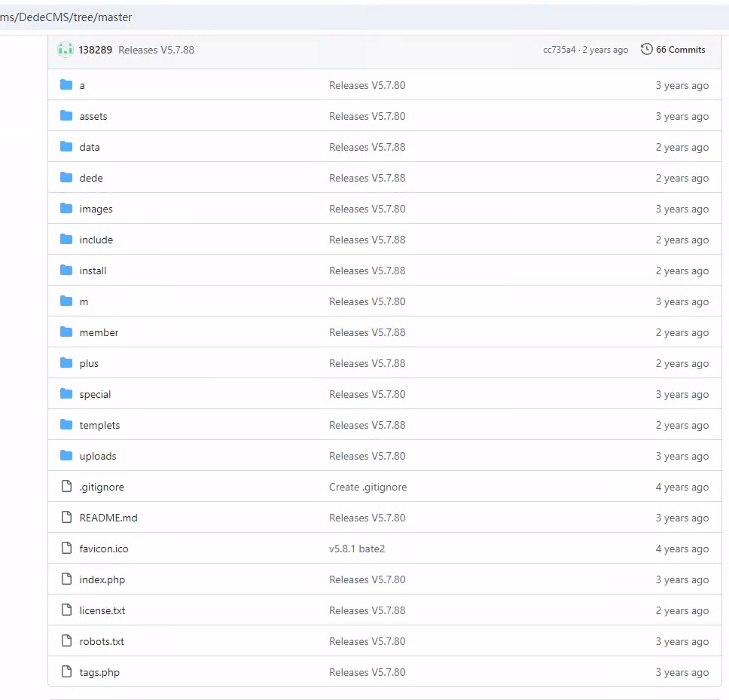
Task: Click the file icon next to .gitignore
Action: (x=66, y=487)
